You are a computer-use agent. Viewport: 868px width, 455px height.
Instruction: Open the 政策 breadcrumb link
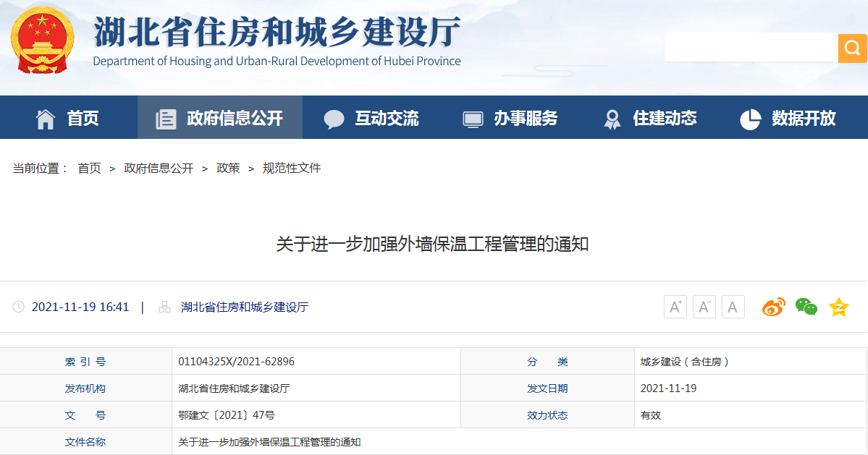(x=228, y=168)
